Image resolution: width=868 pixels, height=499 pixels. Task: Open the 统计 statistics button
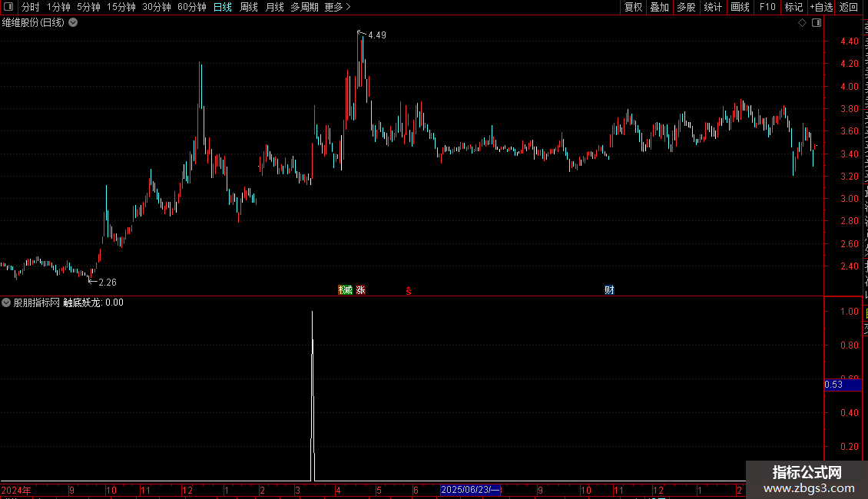pyautogui.click(x=713, y=7)
